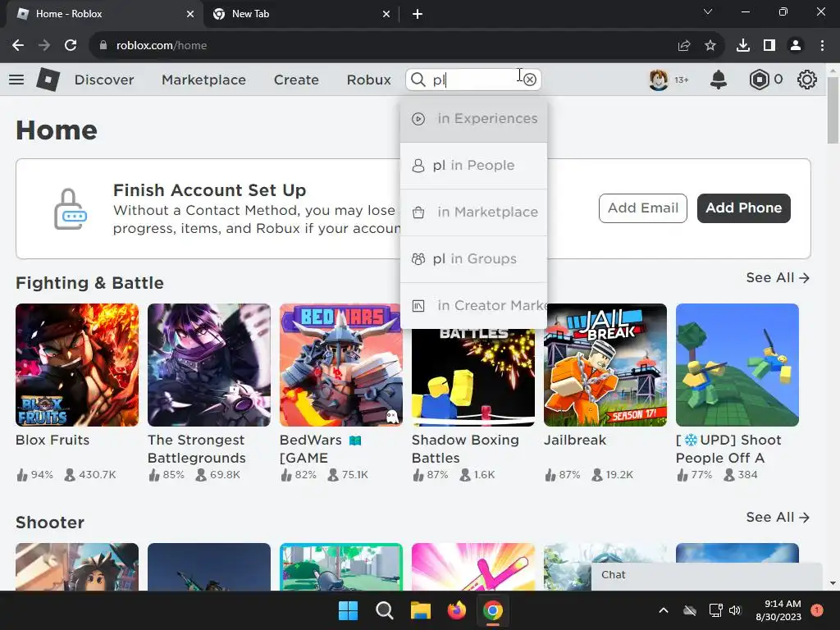See All Shooter games
The width and height of the screenshot is (840, 630).
[x=778, y=517]
